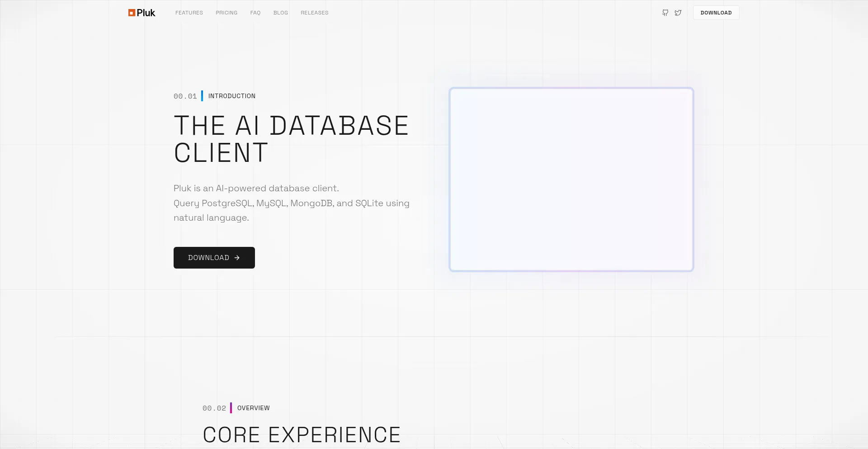Screen dimensions: 868x449
Task: Click the magenta bar beside Overview
Action: pos(231,408)
